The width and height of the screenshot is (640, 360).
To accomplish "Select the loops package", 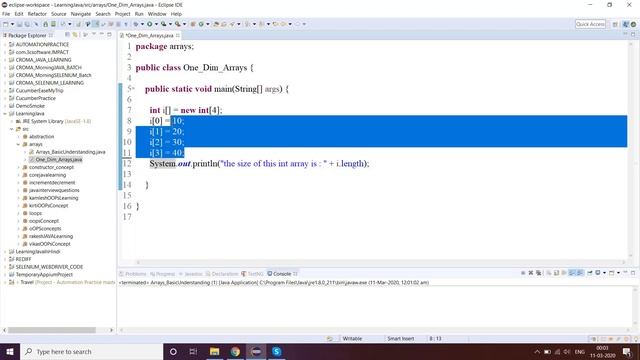I will coord(35,213).
